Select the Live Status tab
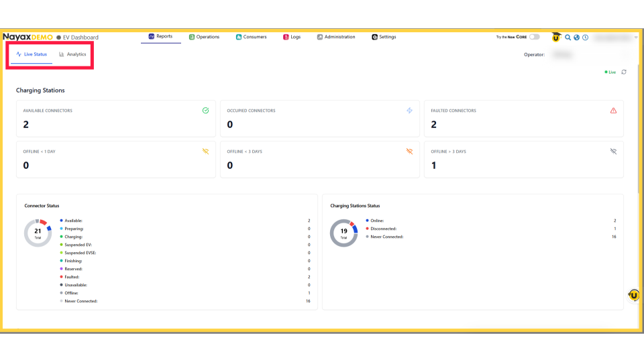The height and width of the screenshot is (362, 644). pos(32,54)
